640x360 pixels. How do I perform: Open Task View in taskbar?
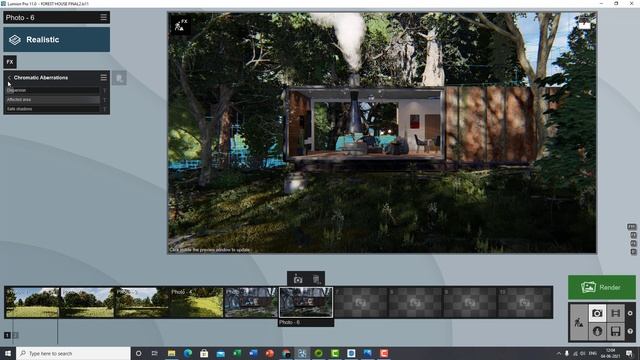tap(155, 353)
